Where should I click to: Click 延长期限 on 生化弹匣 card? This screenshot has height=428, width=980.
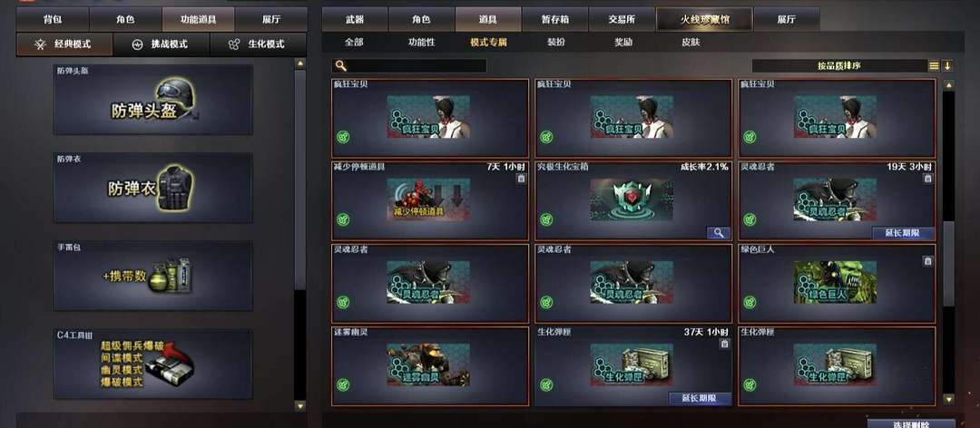[700, 399]
